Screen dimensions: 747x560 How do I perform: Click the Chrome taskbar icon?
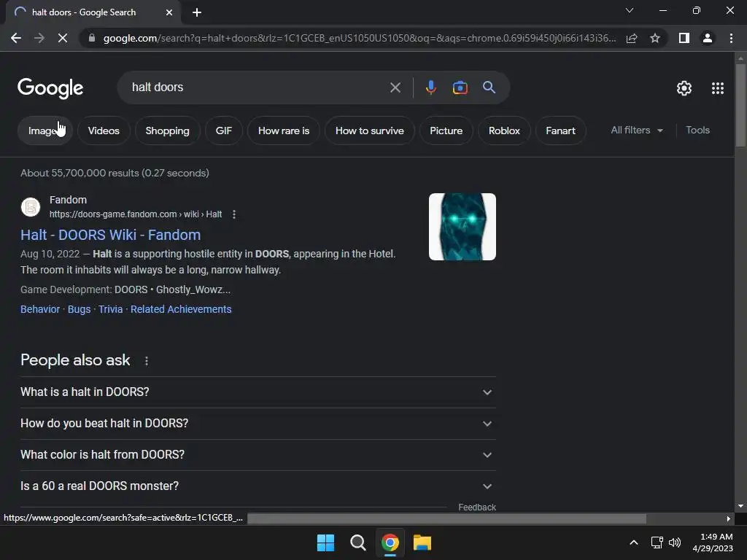click(x=390, y=542)
